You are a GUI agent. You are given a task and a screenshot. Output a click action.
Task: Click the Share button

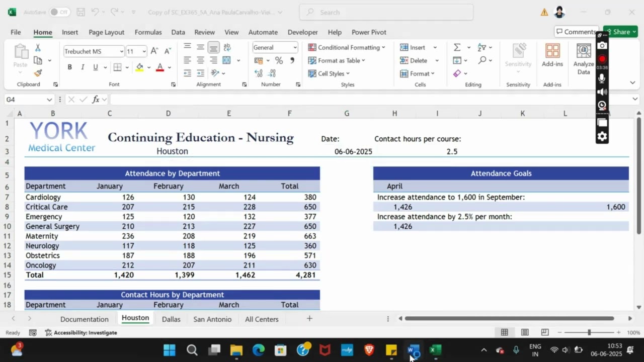620,32
